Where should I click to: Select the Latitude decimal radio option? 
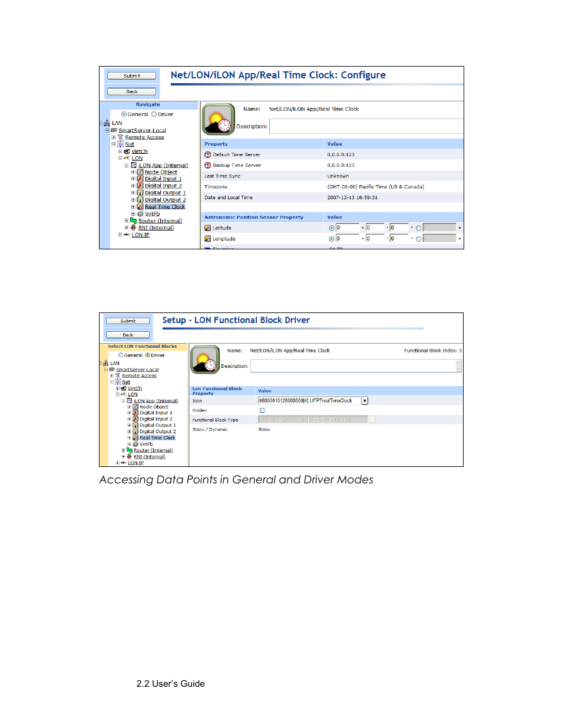pyautogui.click(x=419, y=228)
